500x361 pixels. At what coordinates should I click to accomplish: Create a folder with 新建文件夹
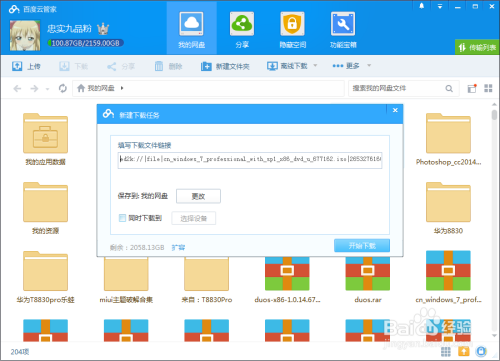pyautogui.click(x=225, y=66)
